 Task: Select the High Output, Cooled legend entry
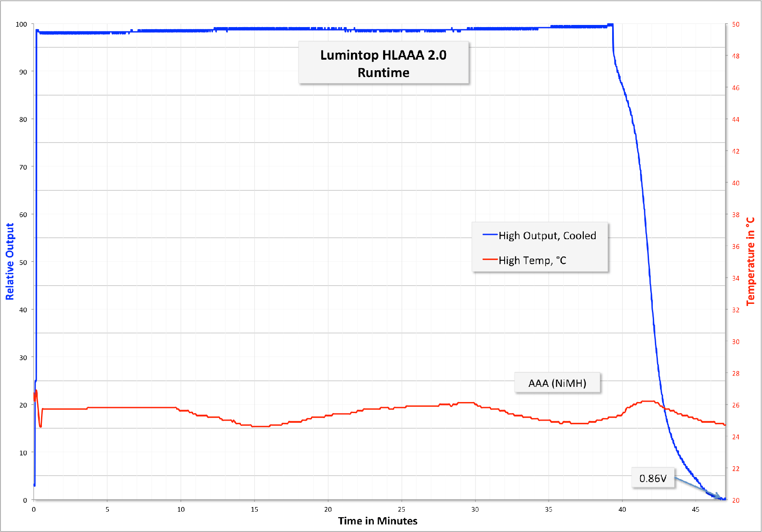pos(547,236)
